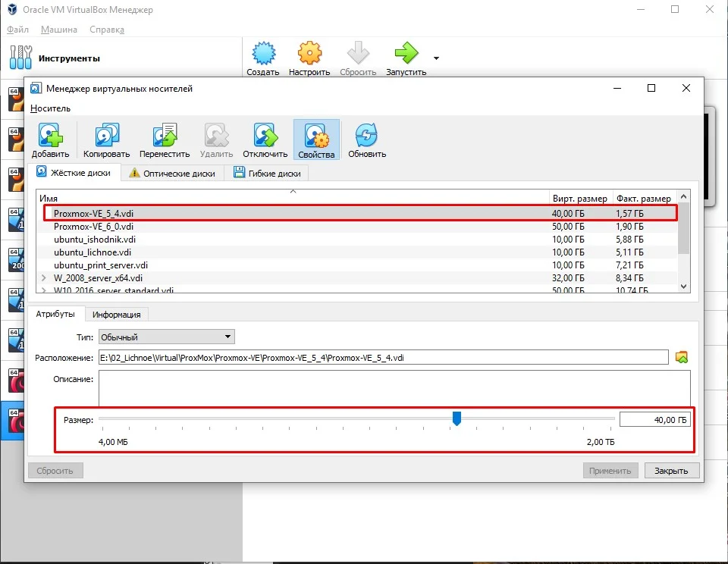Viewport: 728px width, 564px height.
Task: Click the Создать icon in VirtualBox main window
Action: (x=263, y=53)
